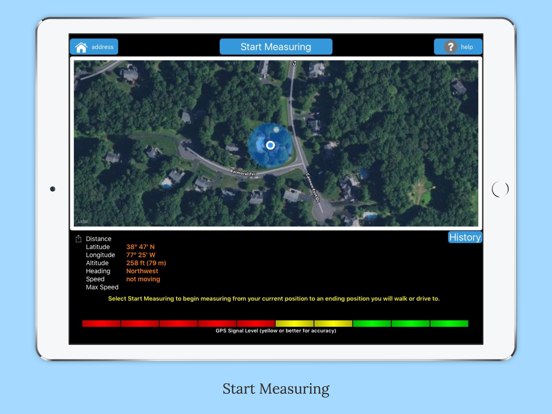Click the yellow section of the GPS signal bar
552x414 pixels.
314,324
